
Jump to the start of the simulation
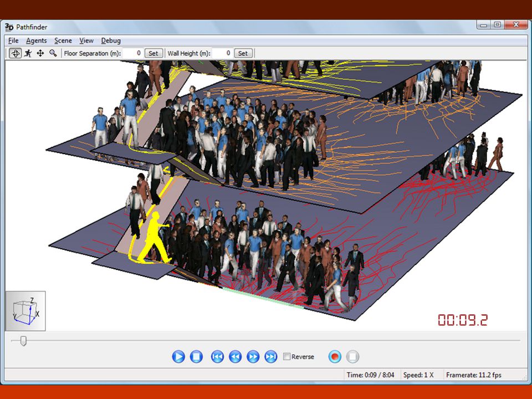pyautogui.click(x=217, y=356)
